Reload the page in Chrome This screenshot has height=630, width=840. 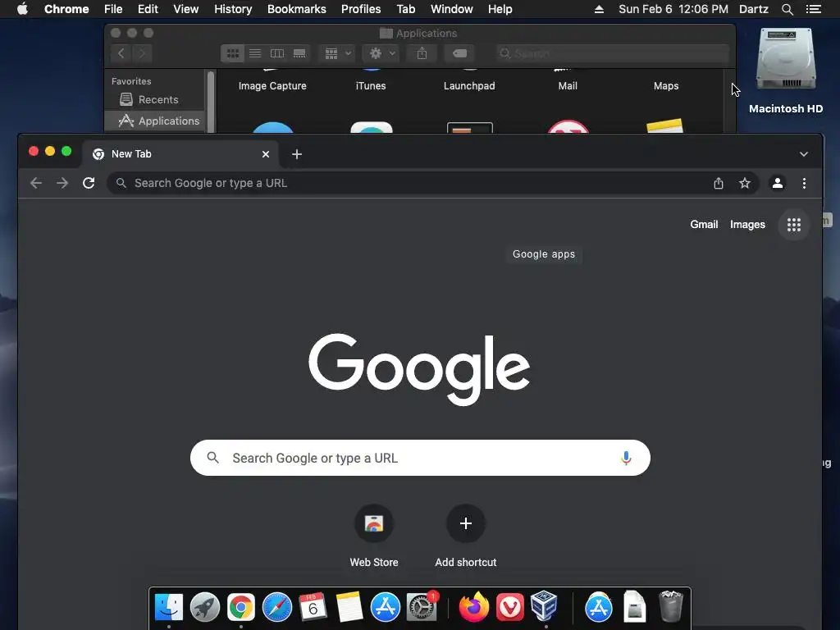tap(89, 183)
